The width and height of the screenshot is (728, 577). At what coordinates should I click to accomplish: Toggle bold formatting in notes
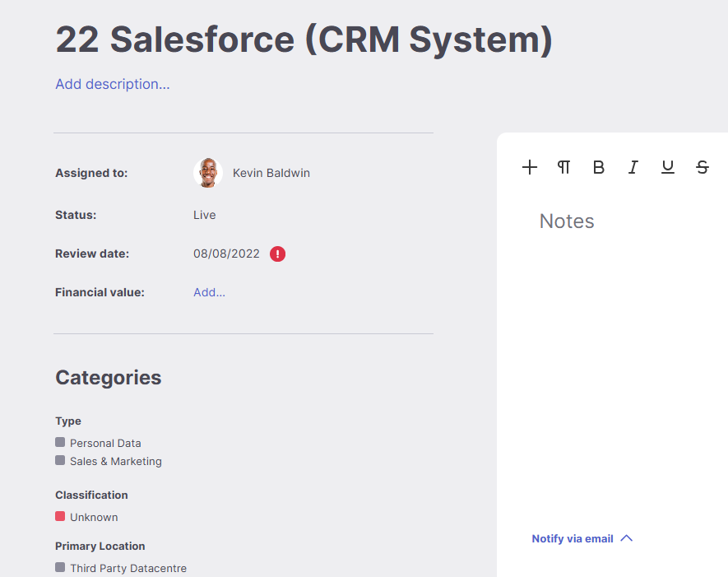click(599, 167)
